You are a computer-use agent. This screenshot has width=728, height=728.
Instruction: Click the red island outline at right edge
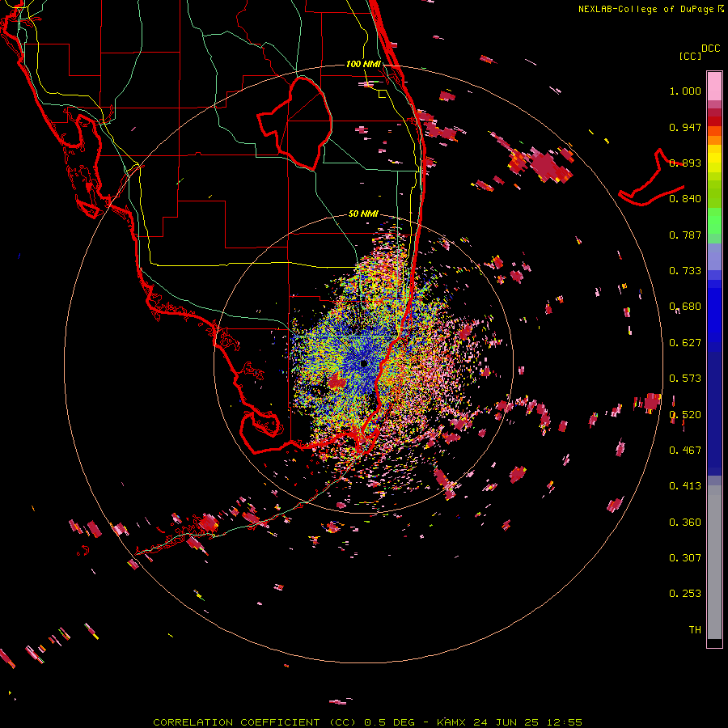[651, 178]
